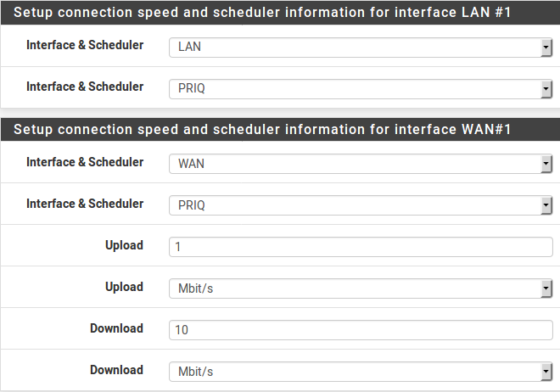Click the Download label beside the value 10
The width and height of the screenshot is (560, 392).
pos(116,328)
